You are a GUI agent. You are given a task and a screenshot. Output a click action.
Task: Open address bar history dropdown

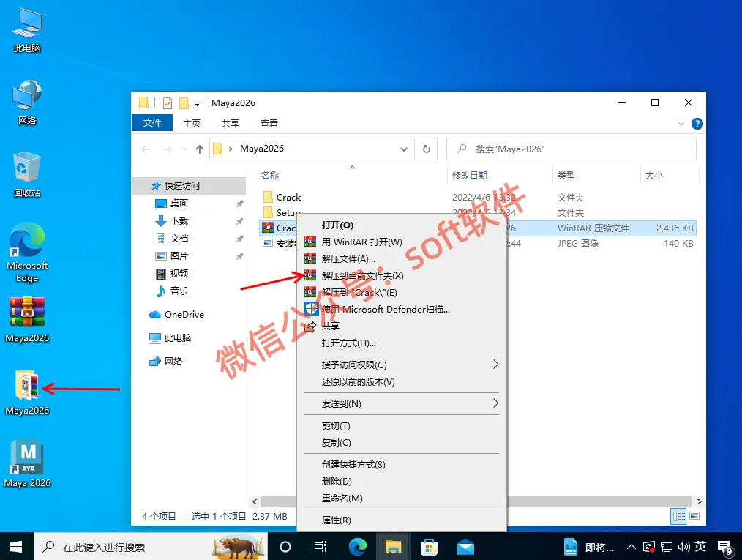[404, 149]
